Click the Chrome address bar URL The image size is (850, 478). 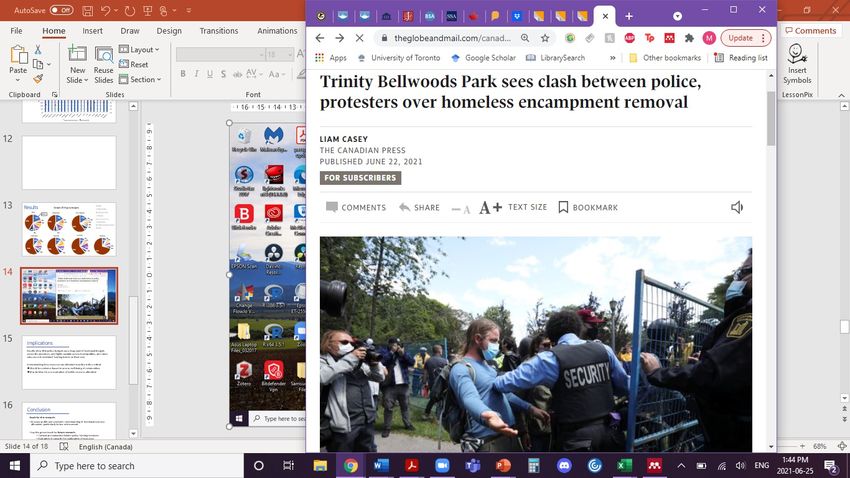pyautogui.click(x=453, y=38)
